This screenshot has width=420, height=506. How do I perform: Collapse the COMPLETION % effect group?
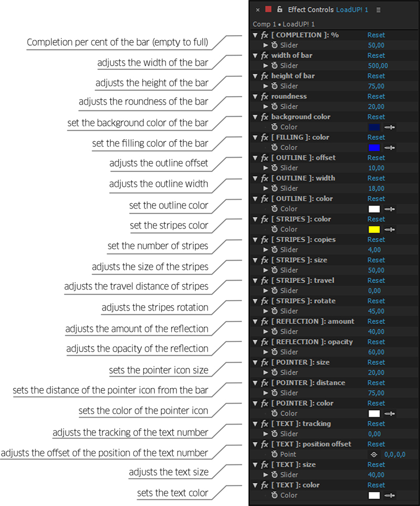pos(255,35)
